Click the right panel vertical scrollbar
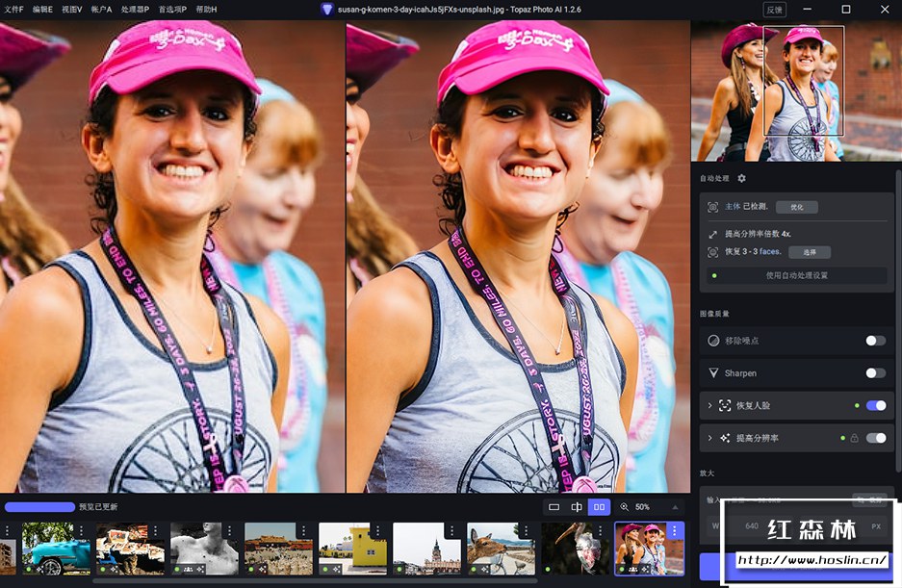This screenshot has height=588, width=902. (x=898, y=322)
